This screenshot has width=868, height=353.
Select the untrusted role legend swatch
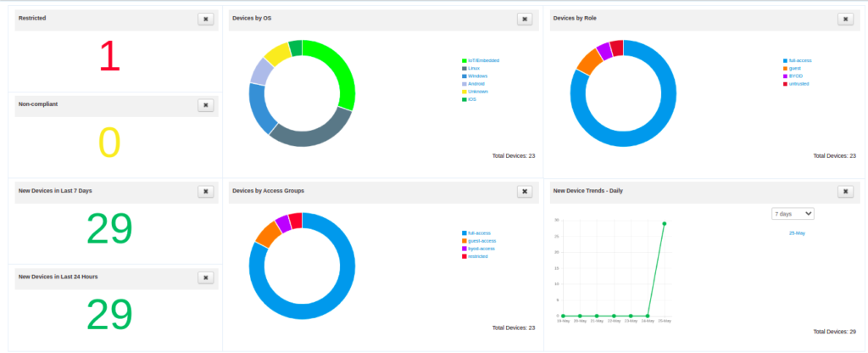tap(785, 84)
